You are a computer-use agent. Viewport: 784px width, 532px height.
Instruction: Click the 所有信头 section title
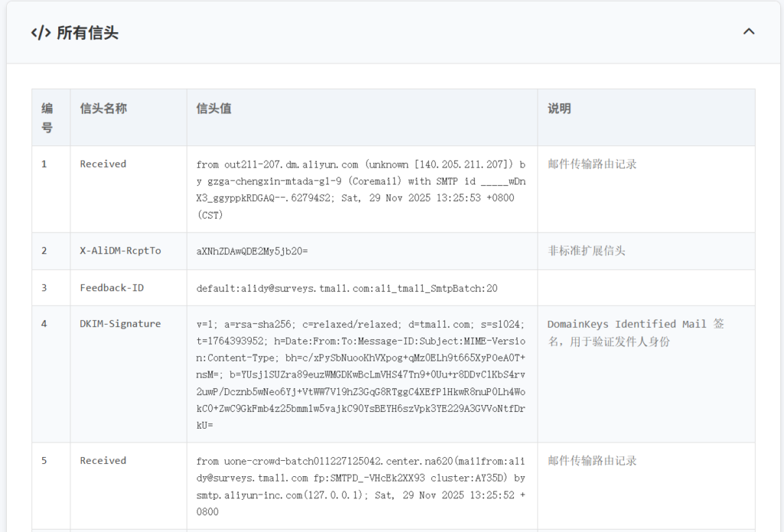87,33
